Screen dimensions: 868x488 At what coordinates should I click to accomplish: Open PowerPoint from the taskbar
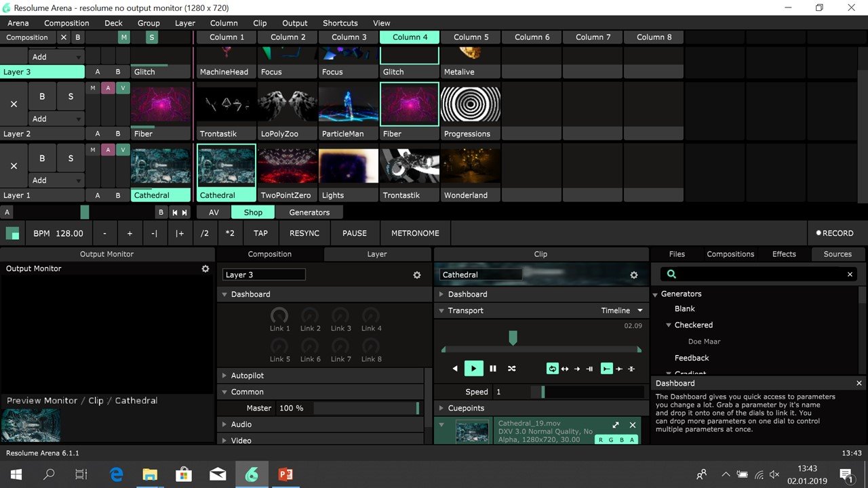click(285, 474)
